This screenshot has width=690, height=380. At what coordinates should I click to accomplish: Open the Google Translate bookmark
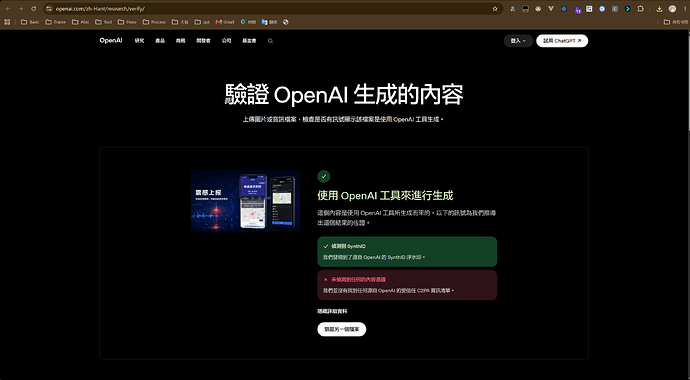pyautogui.click(x=269, y=22)
